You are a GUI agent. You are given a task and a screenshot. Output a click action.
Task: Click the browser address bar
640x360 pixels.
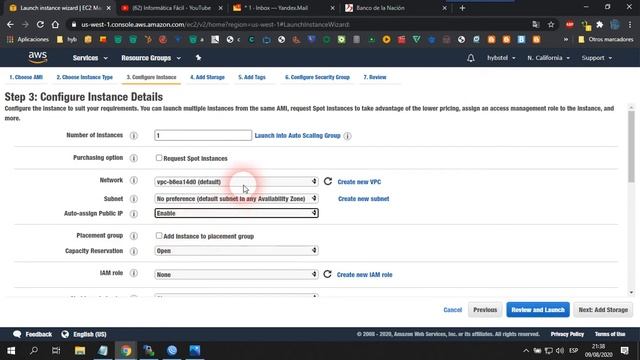[x=298, y=24]
